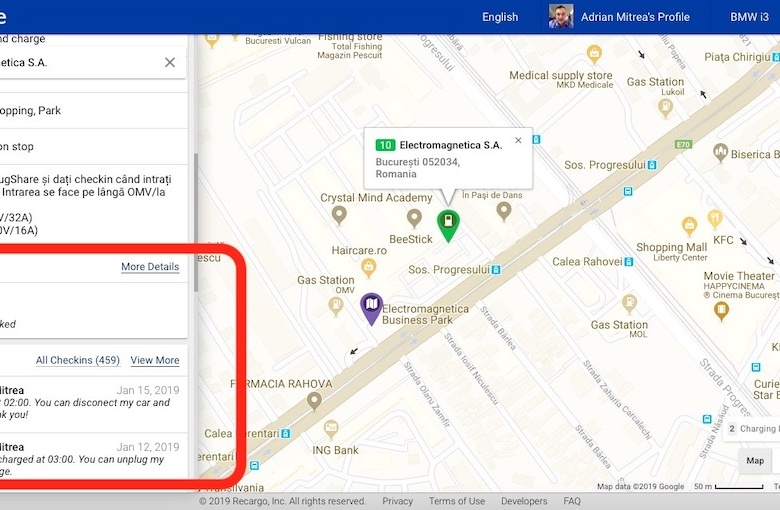Select the MOL Gas Station icon
The width and height of the screenshot is (780, 510).
(630, 303)
